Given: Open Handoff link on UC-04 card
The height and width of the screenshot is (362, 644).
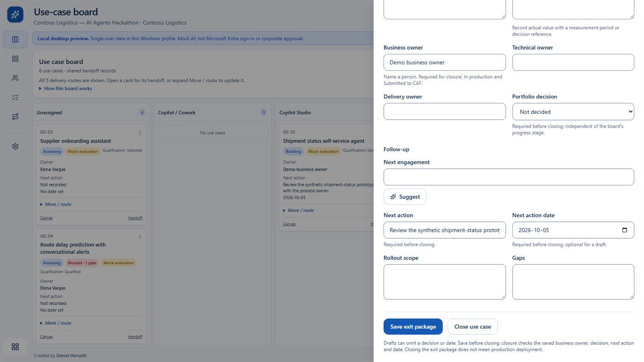Looking at the screenshot, I should pyautogui.click(x=135, y=337).
